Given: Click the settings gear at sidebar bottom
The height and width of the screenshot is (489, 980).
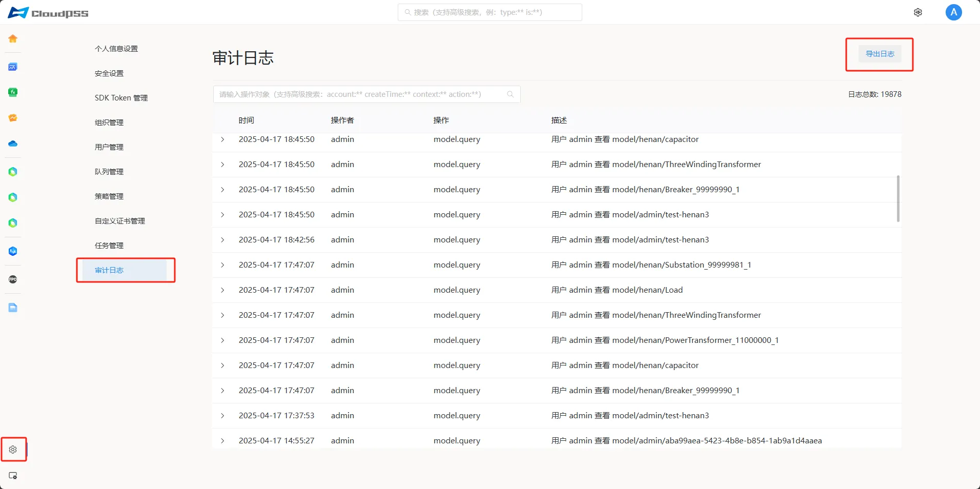Looking at the screenshot, I should coord(13,450).
